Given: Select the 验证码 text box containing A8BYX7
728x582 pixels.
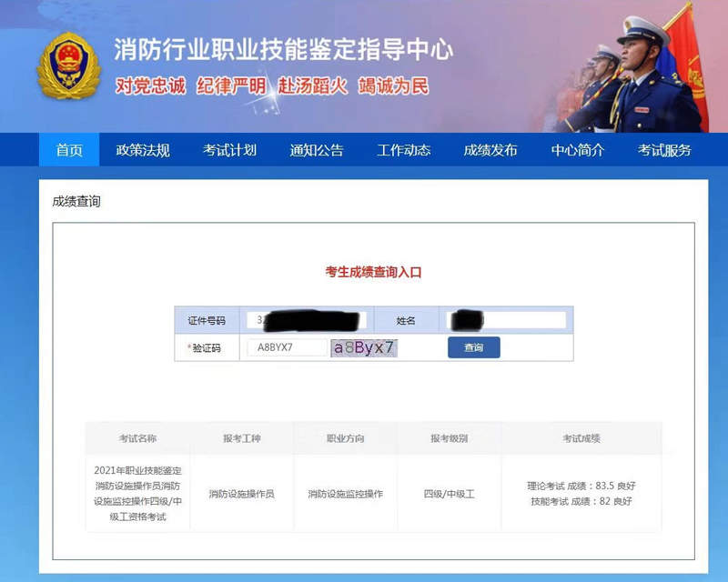Looking at the screenshot, I should (x=286, y=347).
